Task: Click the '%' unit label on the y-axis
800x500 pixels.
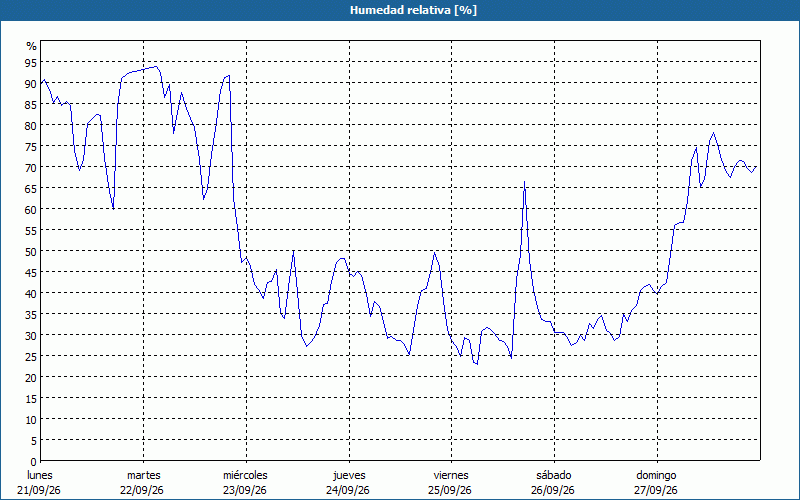Action: point(32,46)
